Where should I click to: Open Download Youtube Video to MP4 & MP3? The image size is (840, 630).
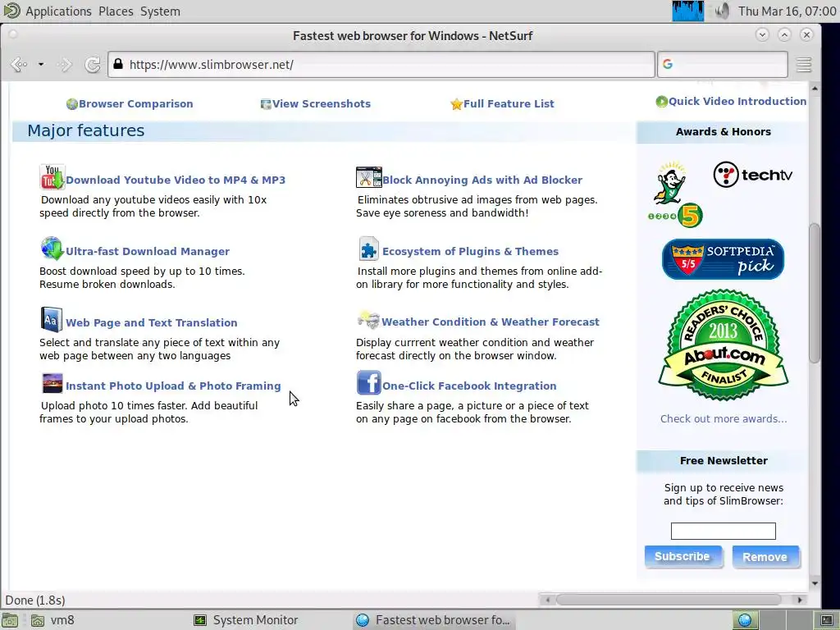coord(176,180)
